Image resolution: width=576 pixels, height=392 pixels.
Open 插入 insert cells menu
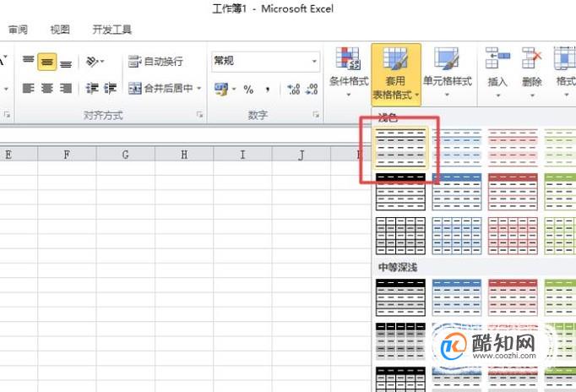[497, 73]
